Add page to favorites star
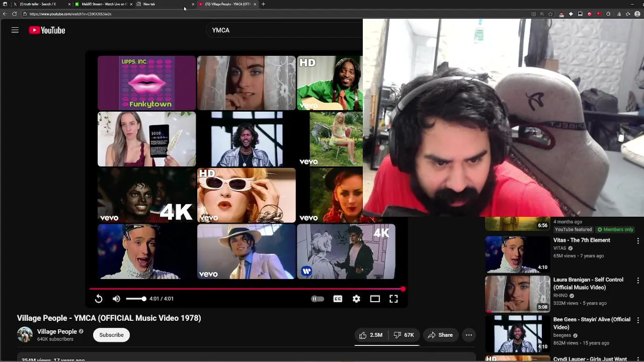The image size is (644, 362). pos(550,14)
